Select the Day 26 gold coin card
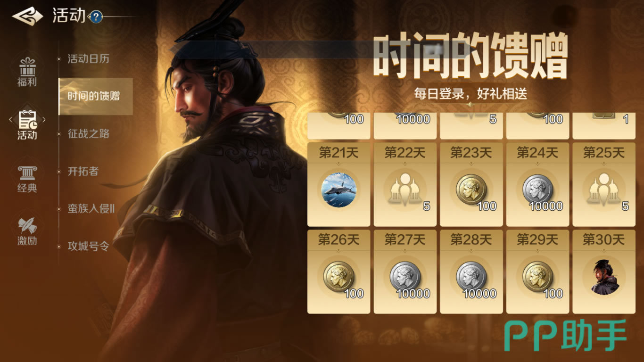The image size is (644, 362). coord(339,272)
